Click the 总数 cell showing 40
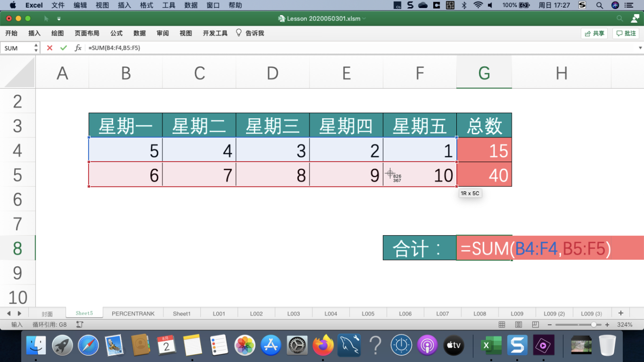644x362 pixels. coord(484,174)
